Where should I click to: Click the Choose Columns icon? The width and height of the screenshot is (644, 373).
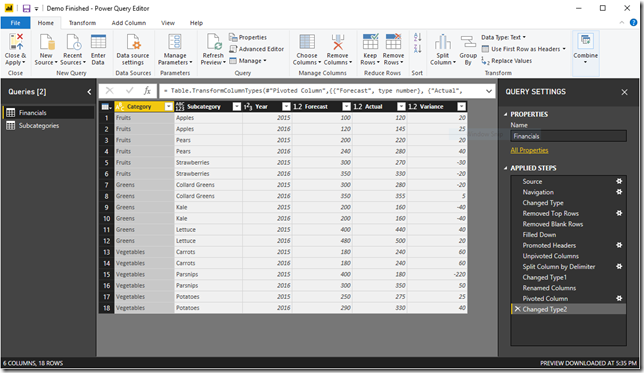coord(307,41)
